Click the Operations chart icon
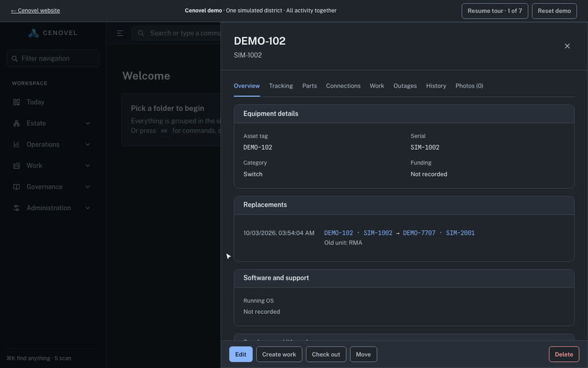Screen dimensions: 588x368 pos(17,144)
